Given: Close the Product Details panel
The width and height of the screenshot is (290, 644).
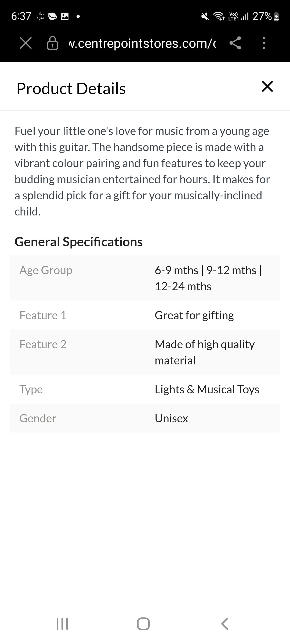Looking at the screenshot, I should click(267, 87).
